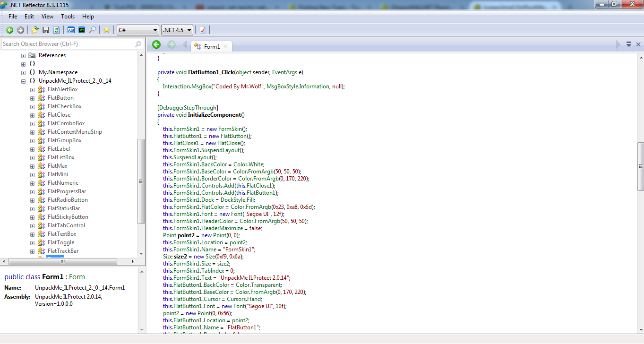Collapse the UnpackMe_ILProtect_2._0._14 namespace node

(23, 81)
